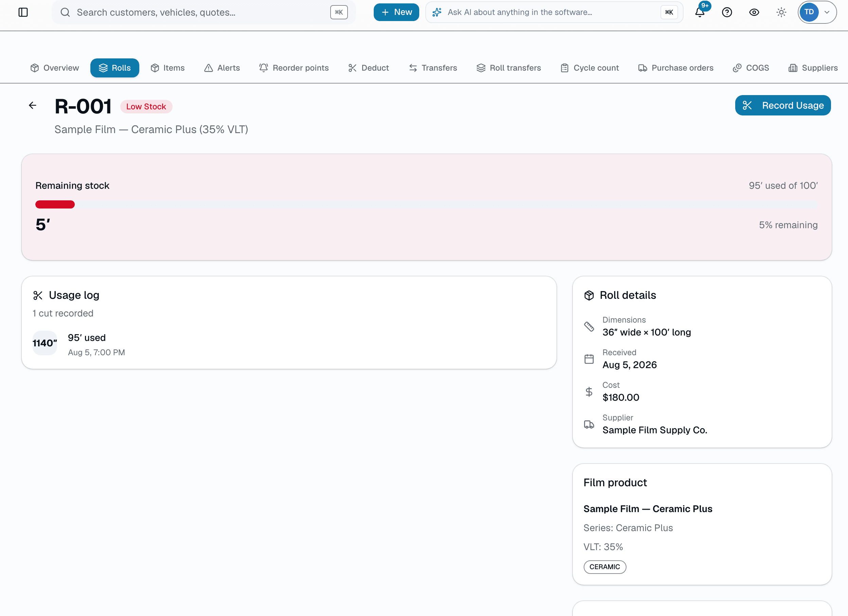
Task: Switch to the Transfers tab
Action: (x=433, y=68)
